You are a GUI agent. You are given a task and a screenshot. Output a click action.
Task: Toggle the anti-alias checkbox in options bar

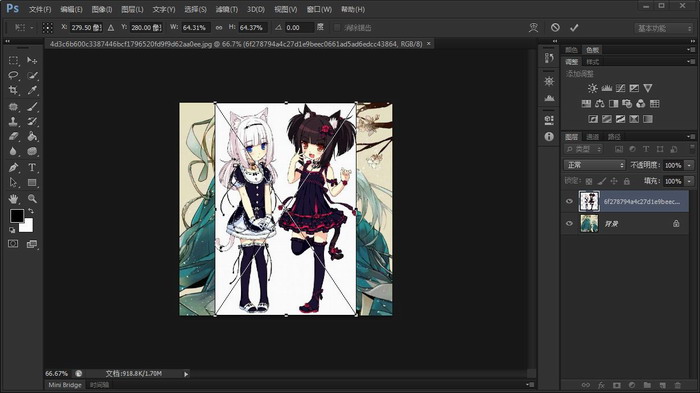coord(337,28)
